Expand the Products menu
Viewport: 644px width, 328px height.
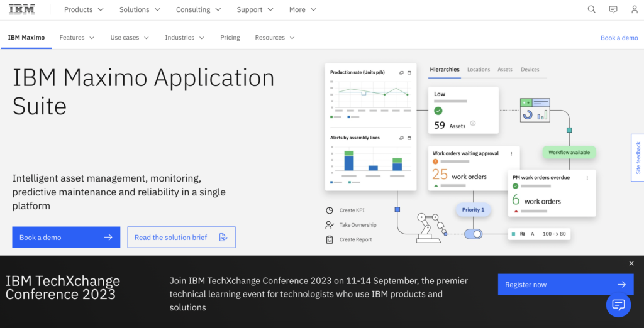[x=84, y=9]
